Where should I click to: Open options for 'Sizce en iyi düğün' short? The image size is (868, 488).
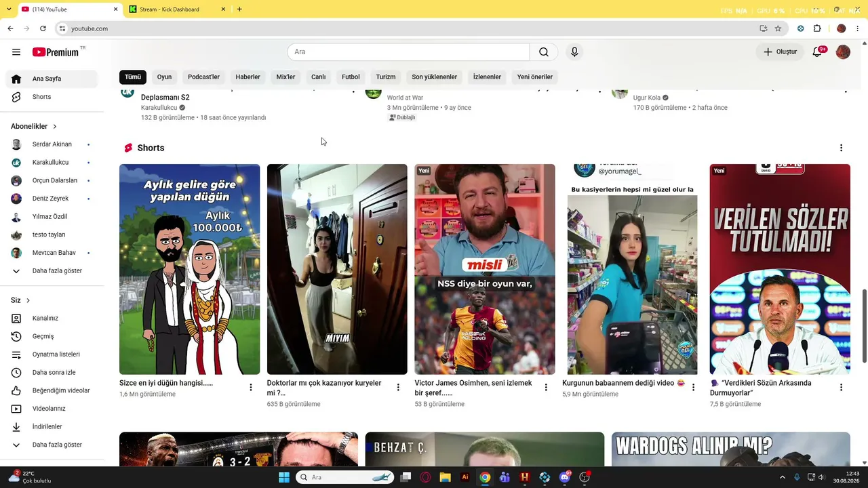[x=250, y=388]
